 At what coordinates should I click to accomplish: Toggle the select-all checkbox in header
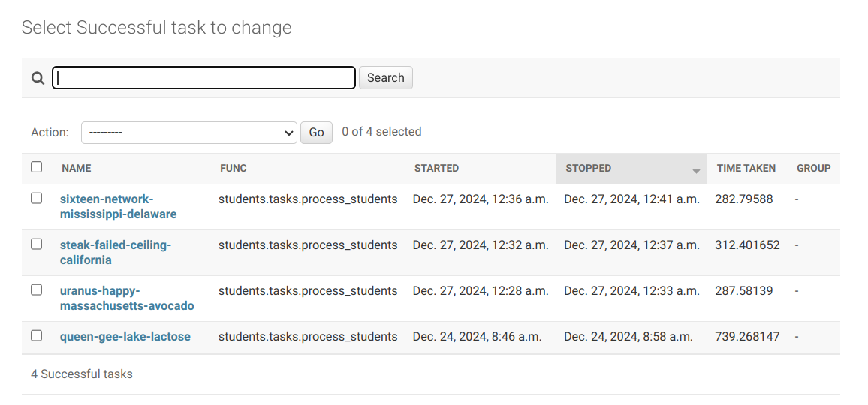pyautogui.click(x=37, y=167)
